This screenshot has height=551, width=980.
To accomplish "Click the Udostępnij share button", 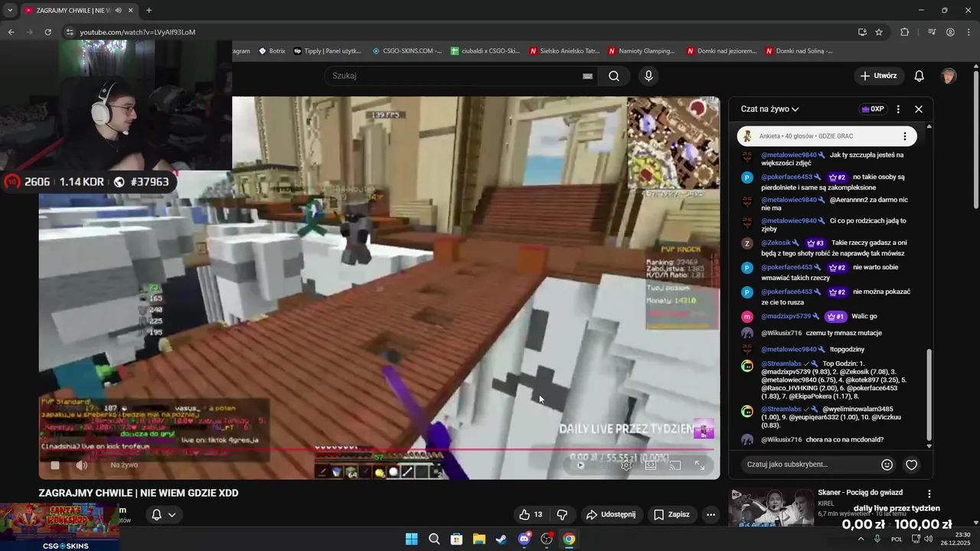I will coord(611,514).
